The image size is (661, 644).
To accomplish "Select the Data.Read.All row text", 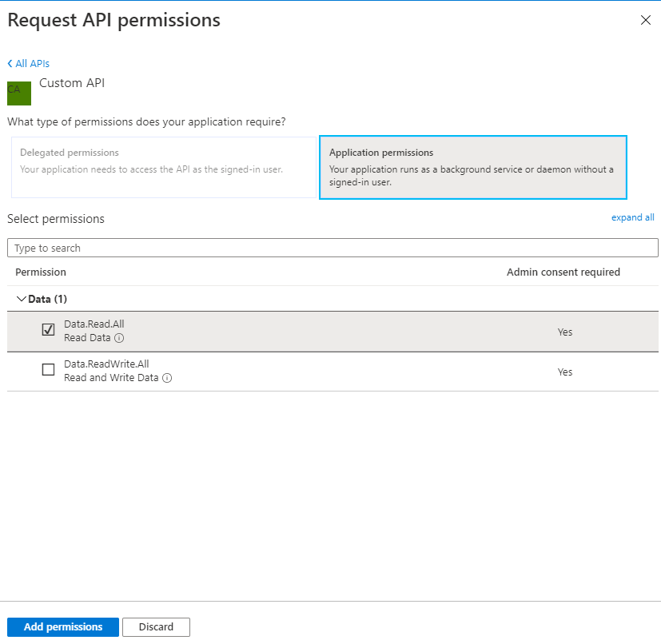I will [94, 324].
